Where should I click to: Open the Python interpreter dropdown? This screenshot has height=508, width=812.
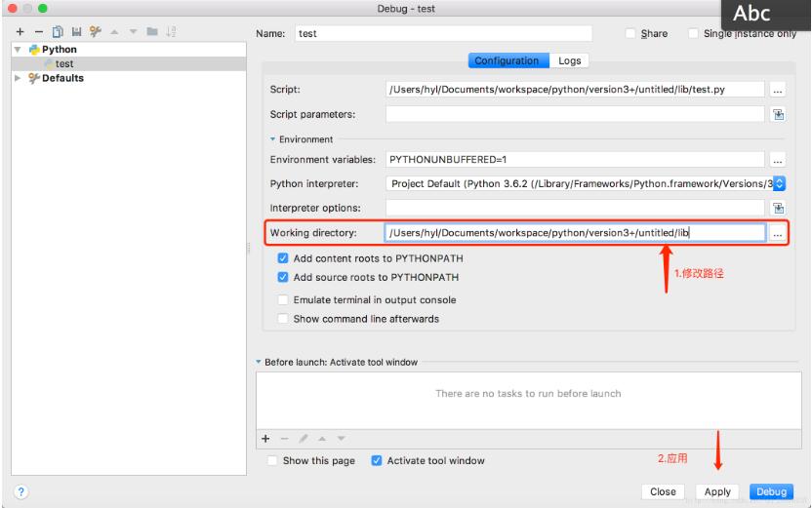click(779, 183)
